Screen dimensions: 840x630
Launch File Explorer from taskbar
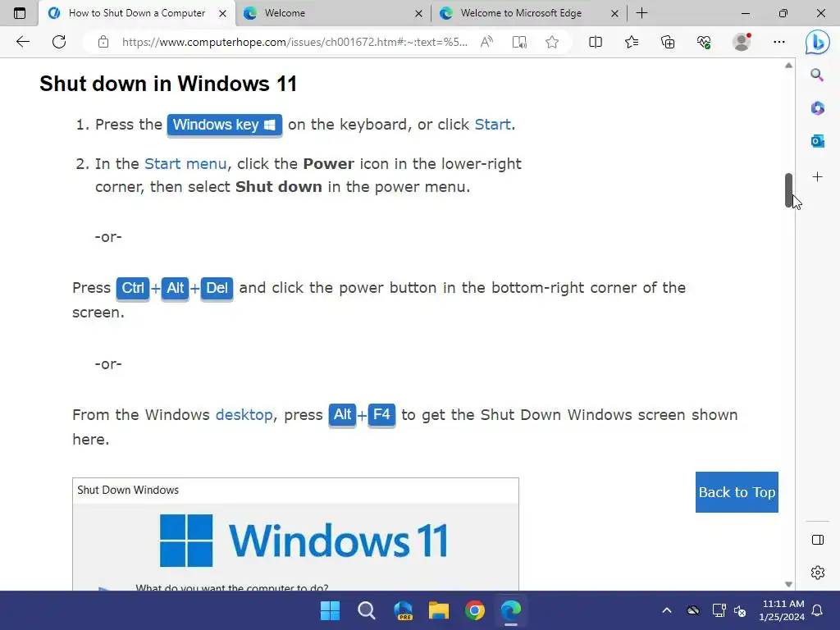pos(439,610)
